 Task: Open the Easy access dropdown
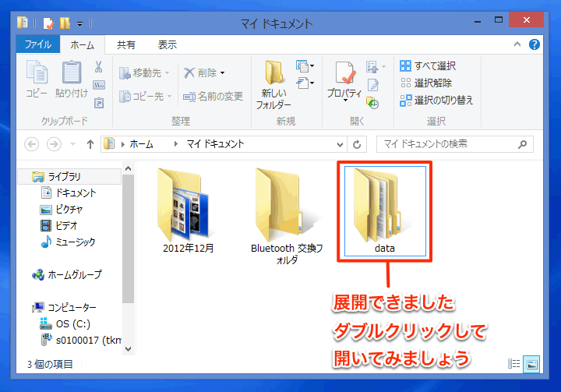(305, 83)
